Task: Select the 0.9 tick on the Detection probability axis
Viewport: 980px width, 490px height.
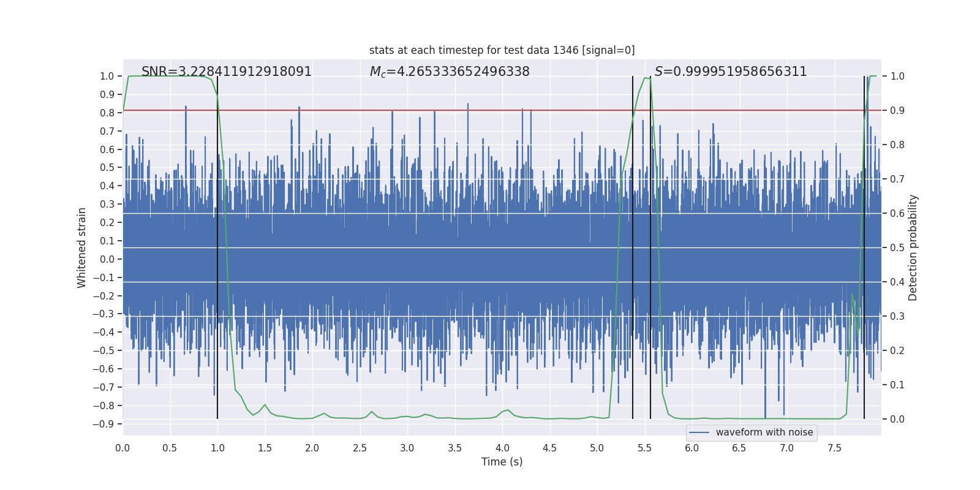Action: pos(897,111)
